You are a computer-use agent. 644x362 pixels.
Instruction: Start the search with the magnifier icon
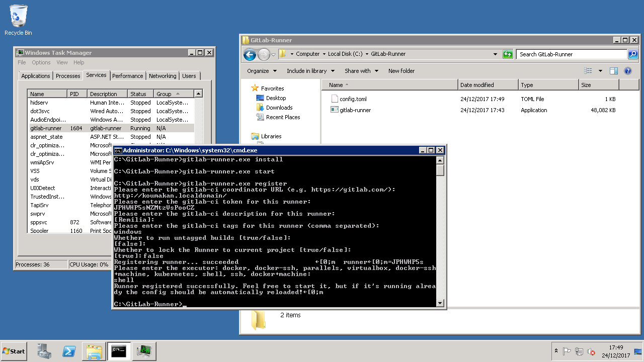[633, 54]
